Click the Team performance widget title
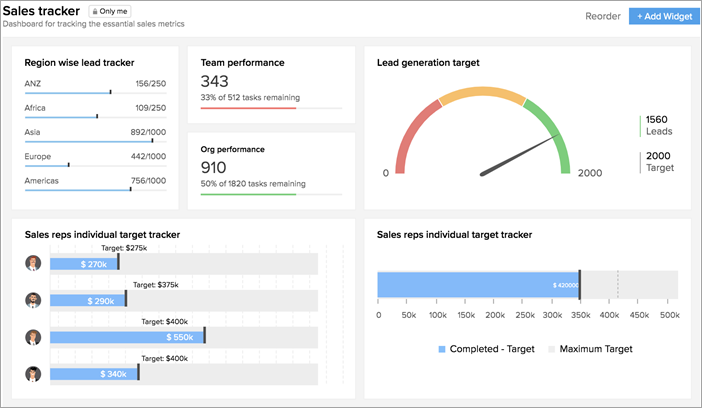This screenshot has width=702, height=408. (242, 63)
